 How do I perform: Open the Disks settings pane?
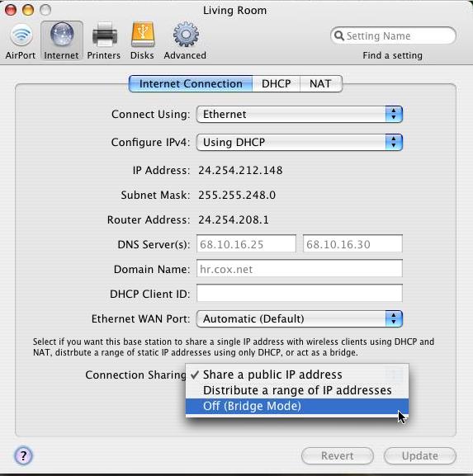pyautogui.click(x=142, y=41)
